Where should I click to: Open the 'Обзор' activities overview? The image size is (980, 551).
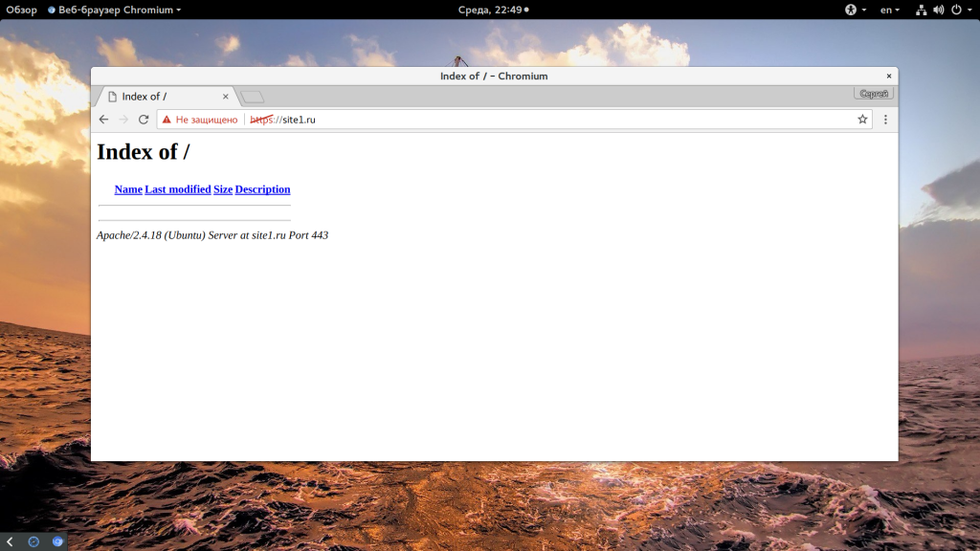click(21, 10)
